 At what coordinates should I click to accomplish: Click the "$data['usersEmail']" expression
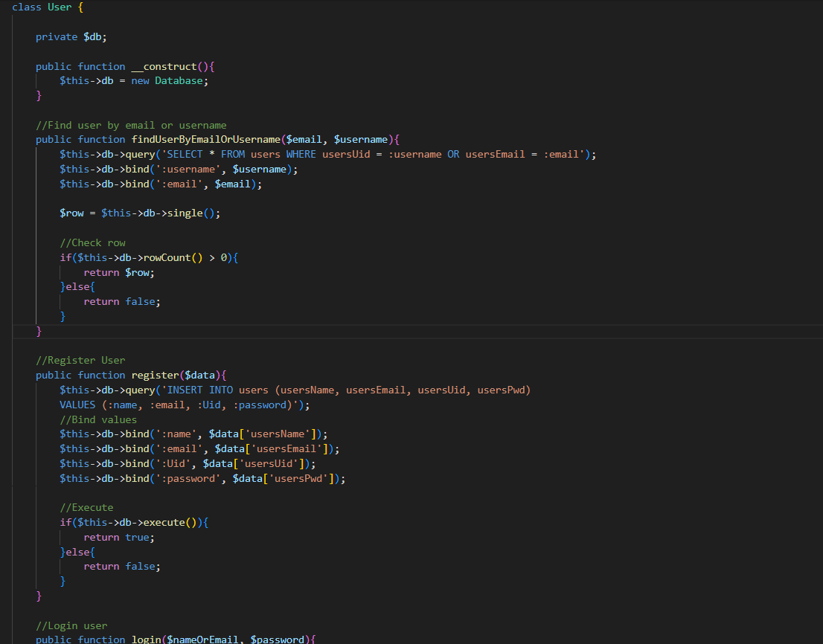tap(272, 449)
